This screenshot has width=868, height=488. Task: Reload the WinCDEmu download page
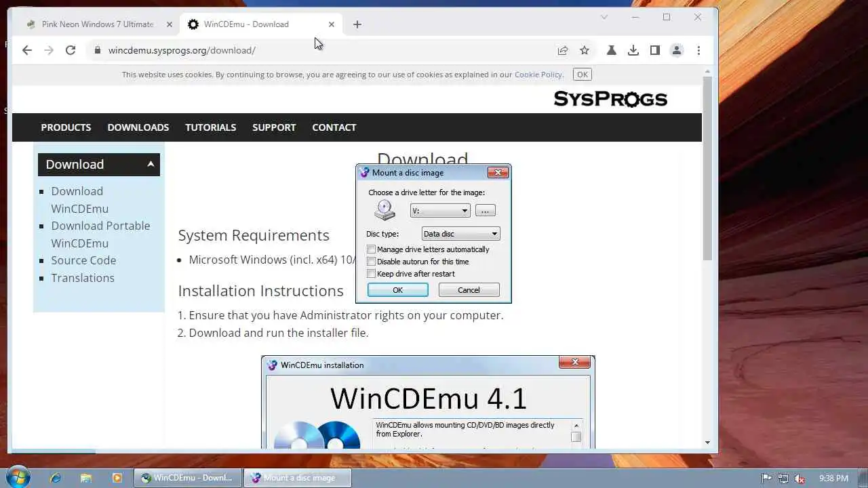(71, 50)
